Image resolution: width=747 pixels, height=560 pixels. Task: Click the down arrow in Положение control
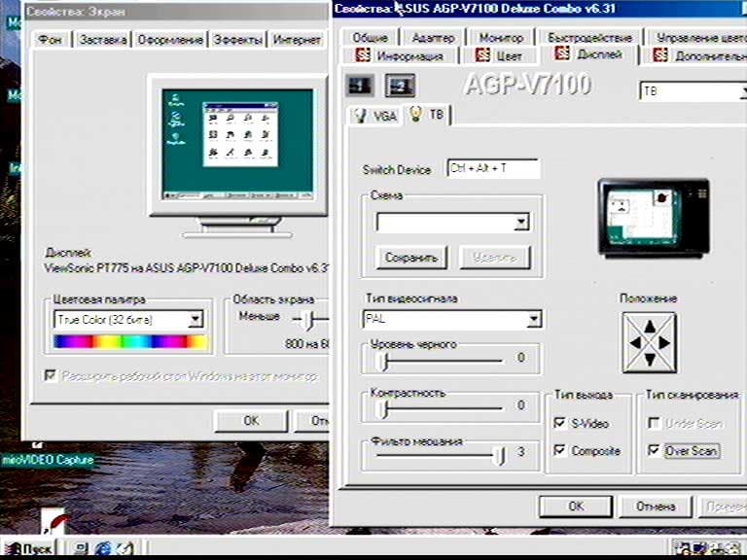point(650,360)
